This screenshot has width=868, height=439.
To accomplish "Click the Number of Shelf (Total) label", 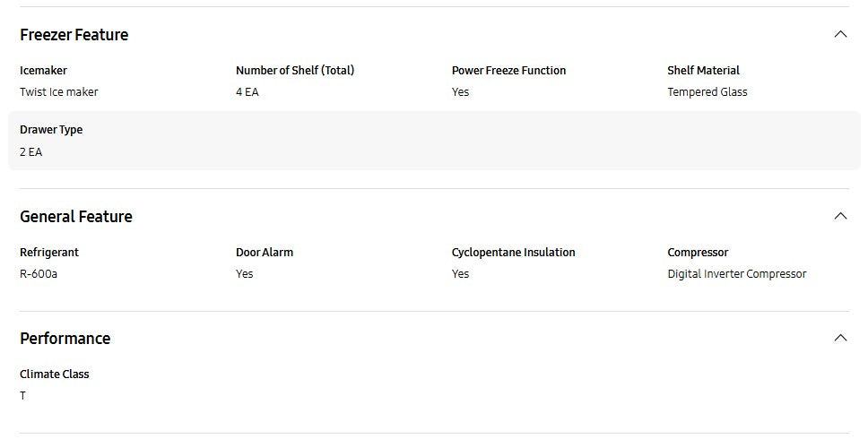I will click(x=294, y=71).
